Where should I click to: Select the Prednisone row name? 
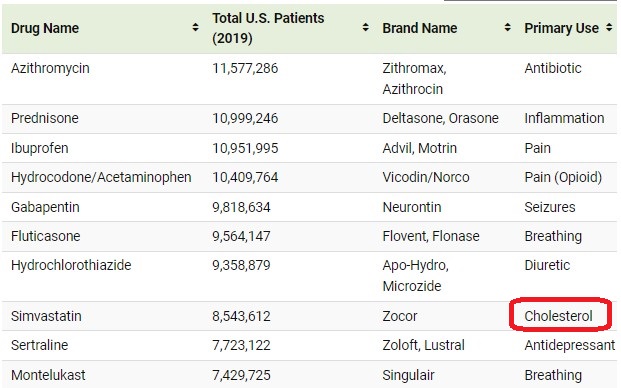click(x=45, y=118)
